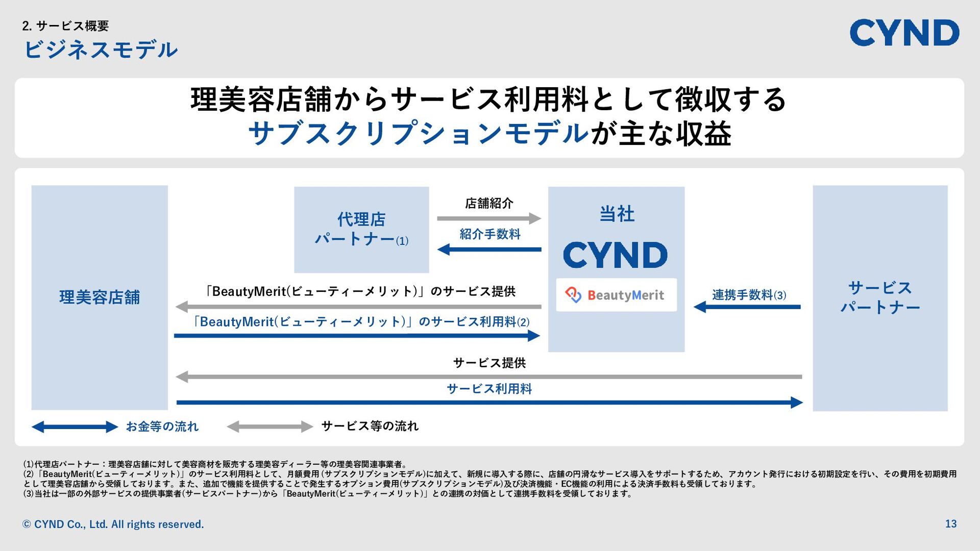Click the gray arrow under 店舗紹介

[489, 218]
